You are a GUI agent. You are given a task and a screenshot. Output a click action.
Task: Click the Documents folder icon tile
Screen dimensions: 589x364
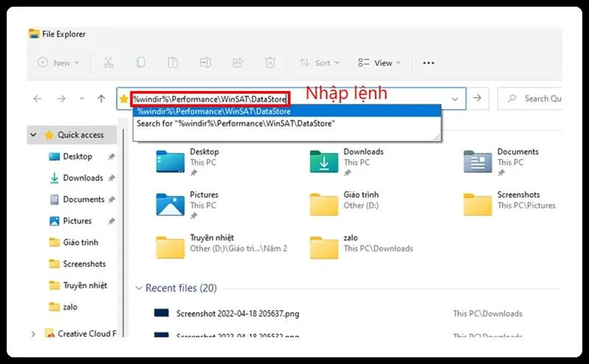(x=477, y=162)
